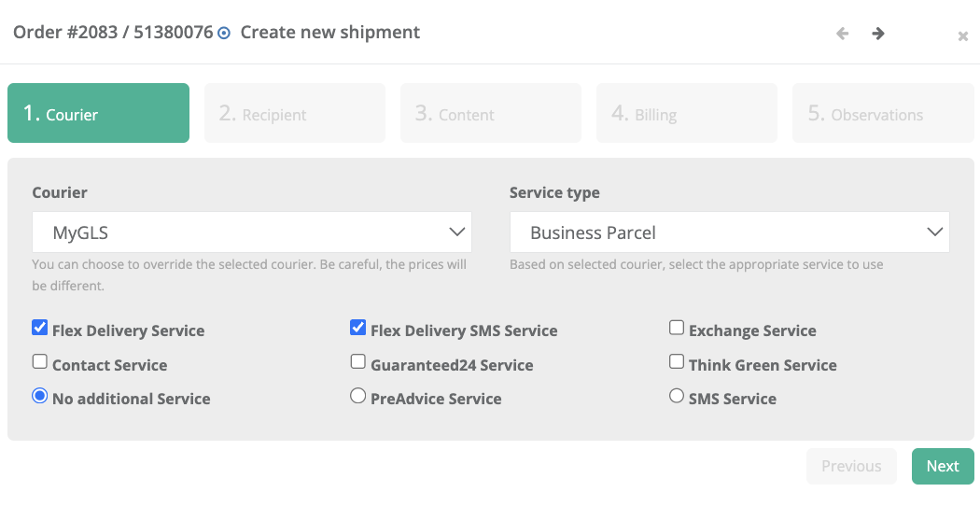The image size is (980, 506).
Task: Close the shipment dialog with X icon
Action: tap(962, 36)
